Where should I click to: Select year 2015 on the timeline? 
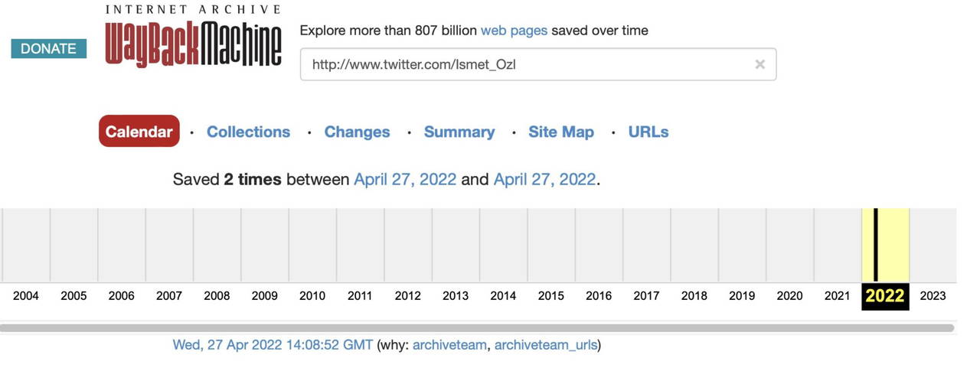(550, 296)
